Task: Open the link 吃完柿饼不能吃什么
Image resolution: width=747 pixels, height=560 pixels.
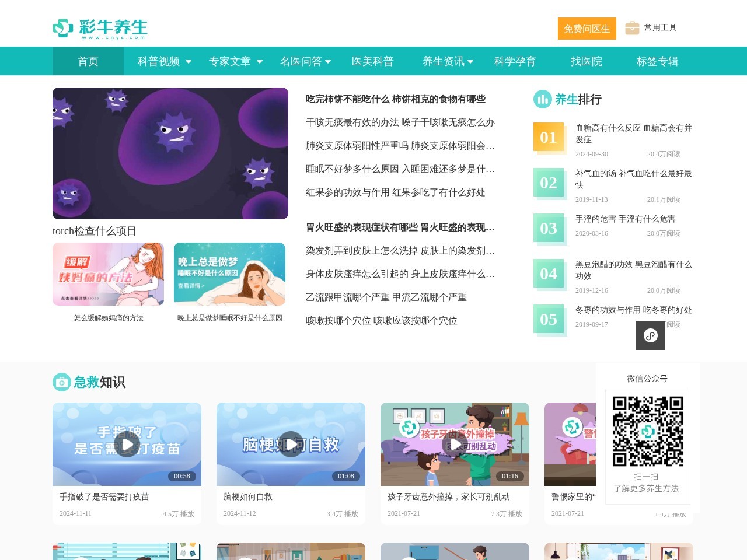Action: [x=345, y=99]
